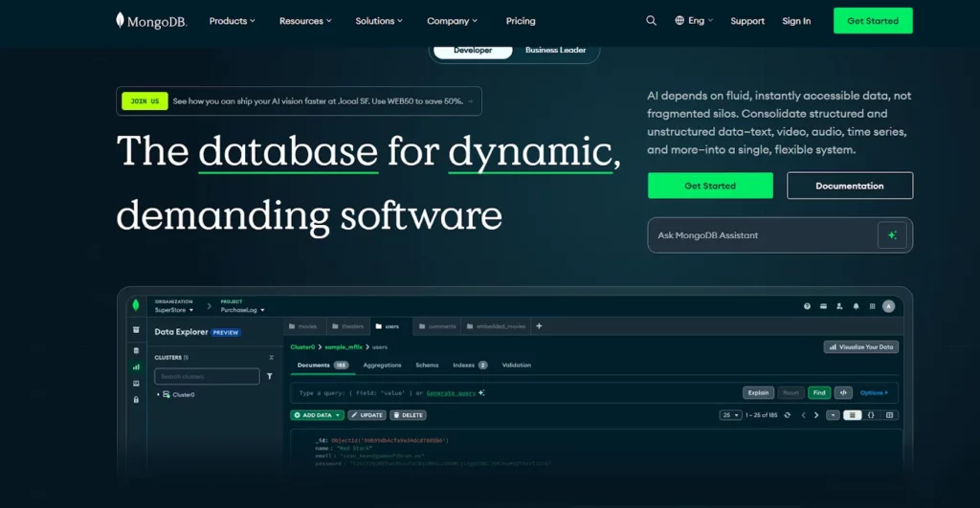Open the Documentation button
Image resolution: width=980 pixels, height=508 pixels.
tap(850, 186)
